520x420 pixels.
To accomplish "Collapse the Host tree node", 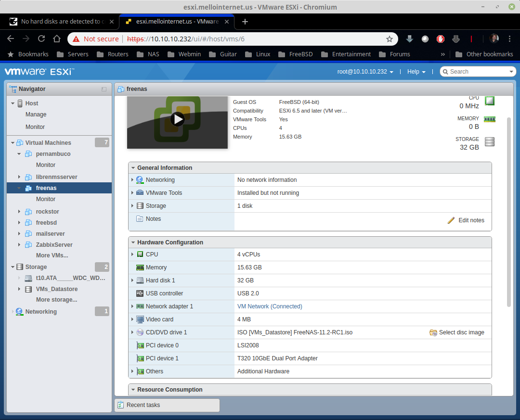I will [x=13, y=103].
